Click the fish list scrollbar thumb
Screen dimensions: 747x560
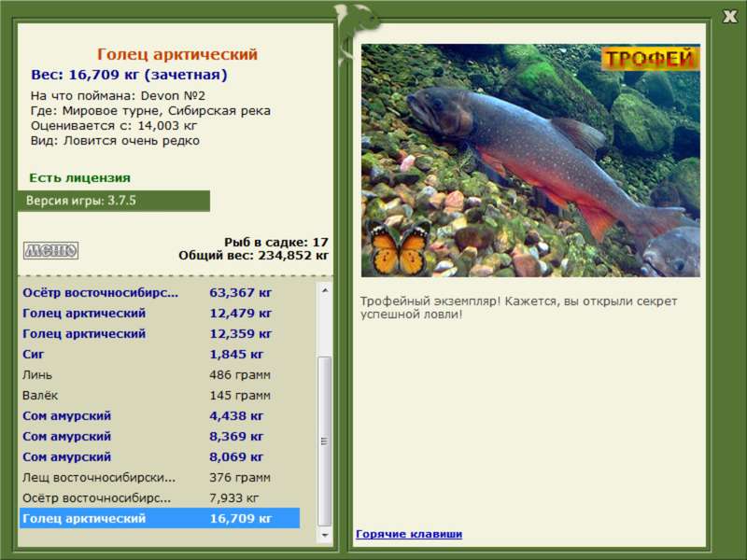pos(325,441)
